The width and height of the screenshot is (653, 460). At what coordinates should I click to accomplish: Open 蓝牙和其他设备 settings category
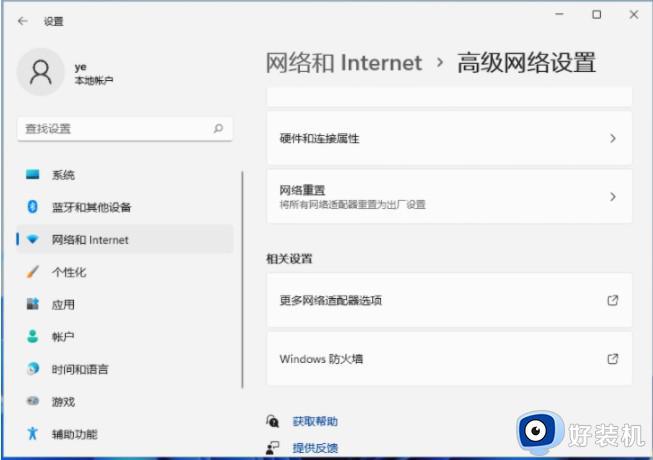tap(125, 207)
